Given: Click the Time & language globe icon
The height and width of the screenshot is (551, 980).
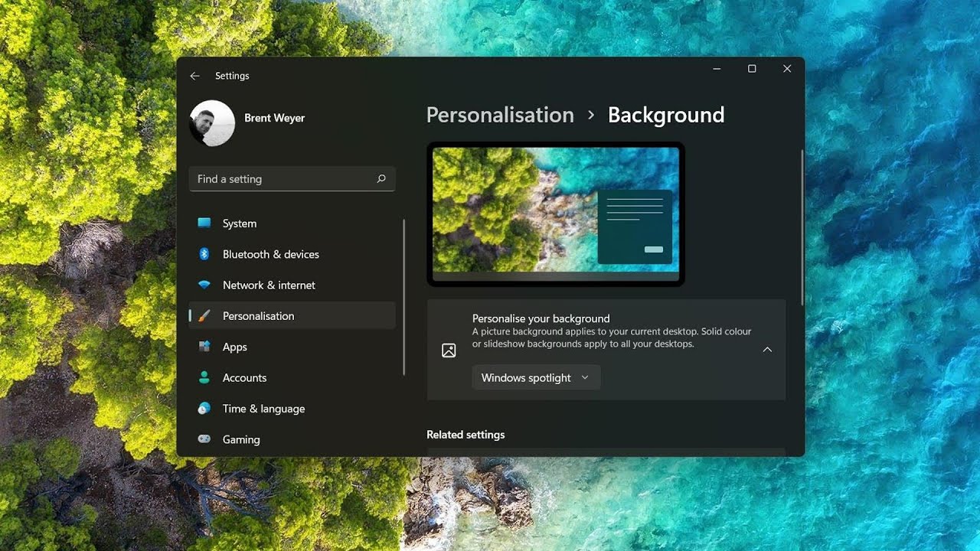Looking at the screenshot, I should 204,409.
